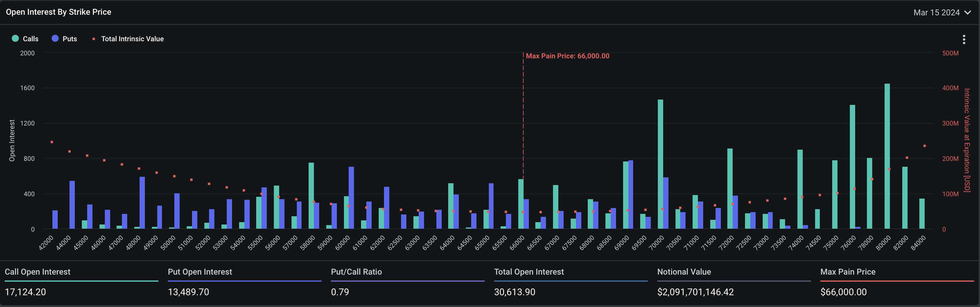Click the 76000 strike call bar
Screen dimensions: 980x307
point(852,167)
